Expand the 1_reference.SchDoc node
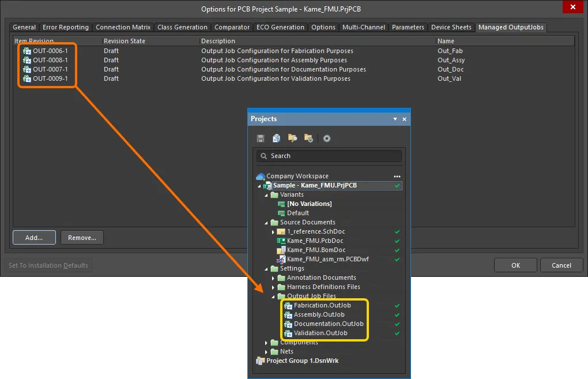This screenshot has height=379, width=588. [x=273, y=232]
